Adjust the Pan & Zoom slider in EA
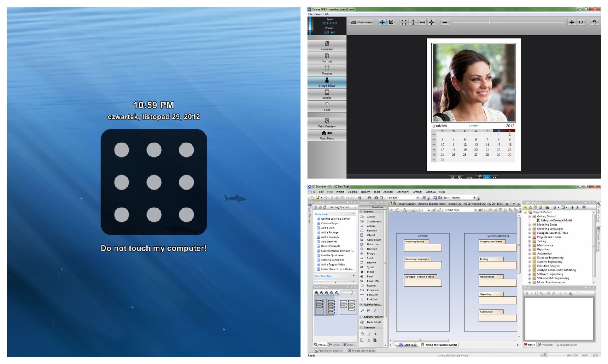This screenshot has width=608, height=364. tap(351, 293)
